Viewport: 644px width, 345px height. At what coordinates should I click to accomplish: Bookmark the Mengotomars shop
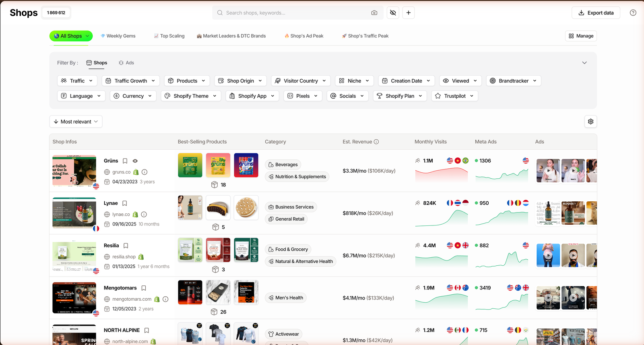[x=144, y=288]
